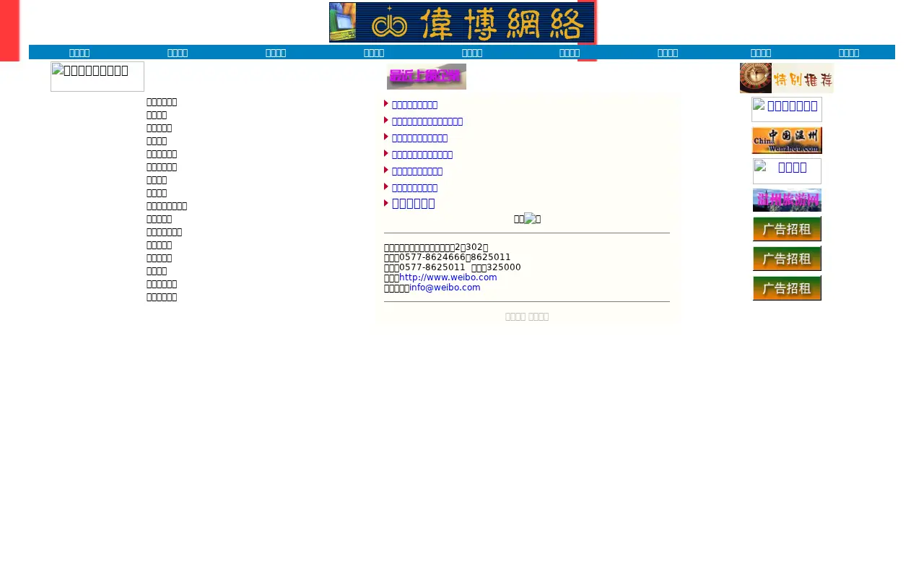Image resolution: width=924 pixels, height=578 pixels.
Task: Open the broken-image link above 温州旅游网 banner
Action: coord(787,171)
